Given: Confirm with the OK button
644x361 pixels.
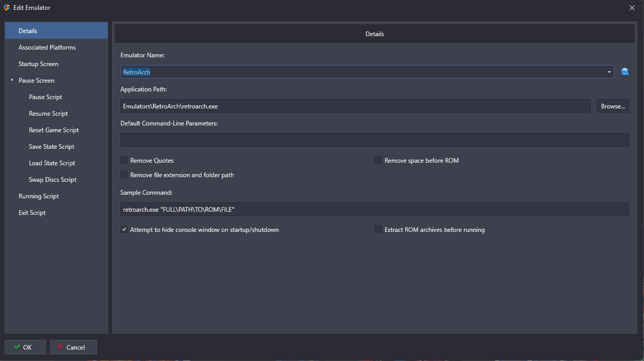Looking at the screenshot, I should coord(25,347).
